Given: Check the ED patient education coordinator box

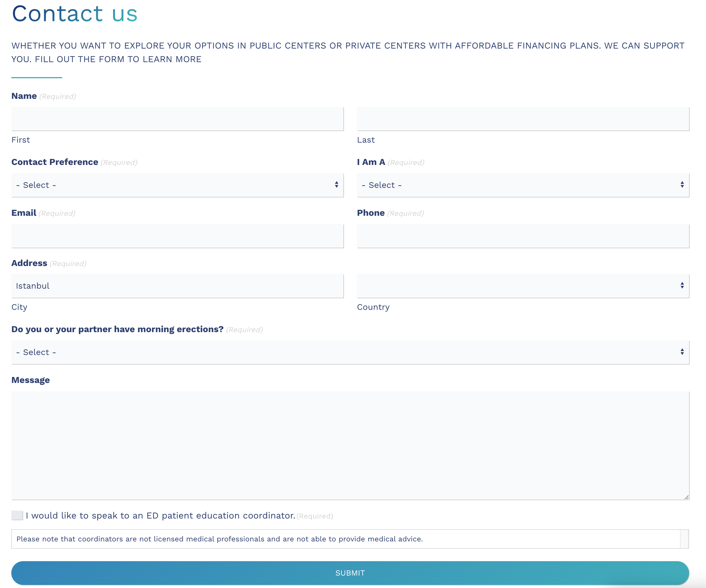Looking at the screenshot, I should (x=17, y=515).
